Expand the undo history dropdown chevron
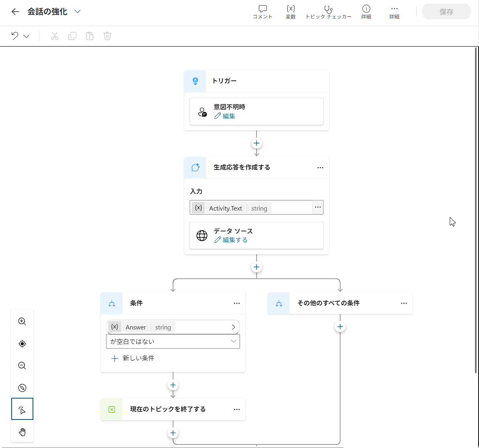Viewport: 479px width, 448px height. [x=26, y=37]
